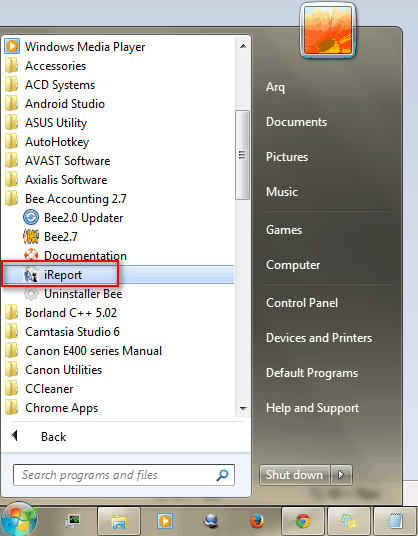This screenshot has width=418, height=536.
Task: Open the Shut down options arrow
Action: point(341,475)
